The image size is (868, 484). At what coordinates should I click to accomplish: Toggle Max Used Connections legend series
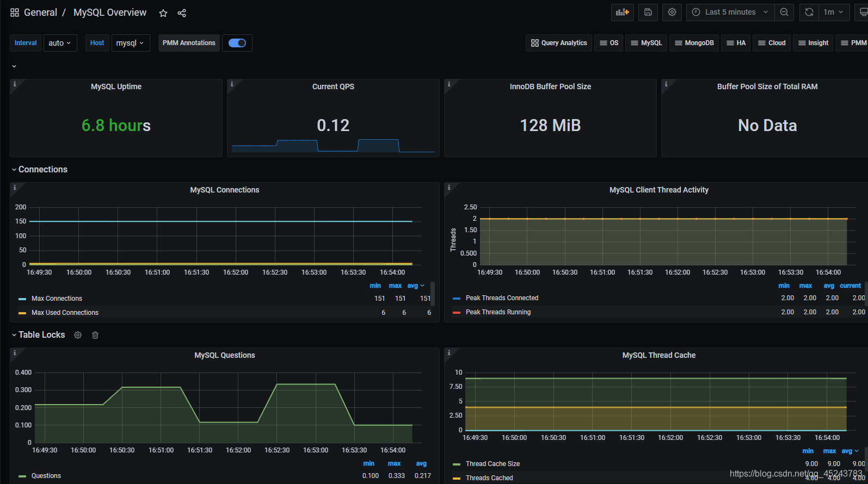coord(65,313)
